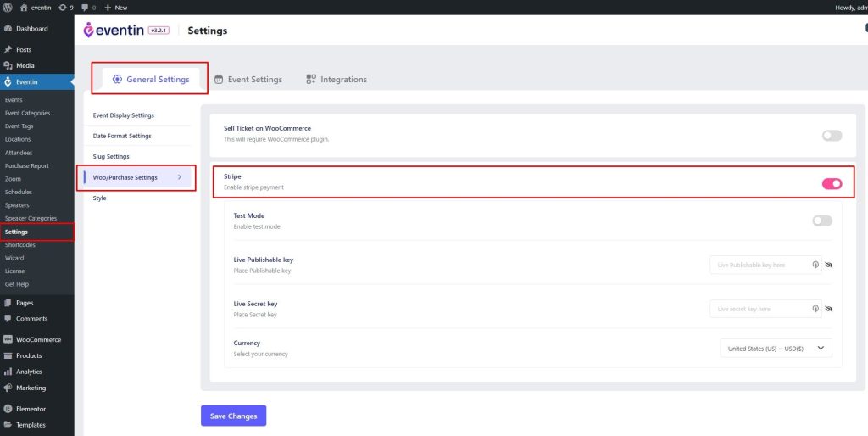868x436 pixels.
Task: Click the Save Changes button
Action: tap(234, 416)
